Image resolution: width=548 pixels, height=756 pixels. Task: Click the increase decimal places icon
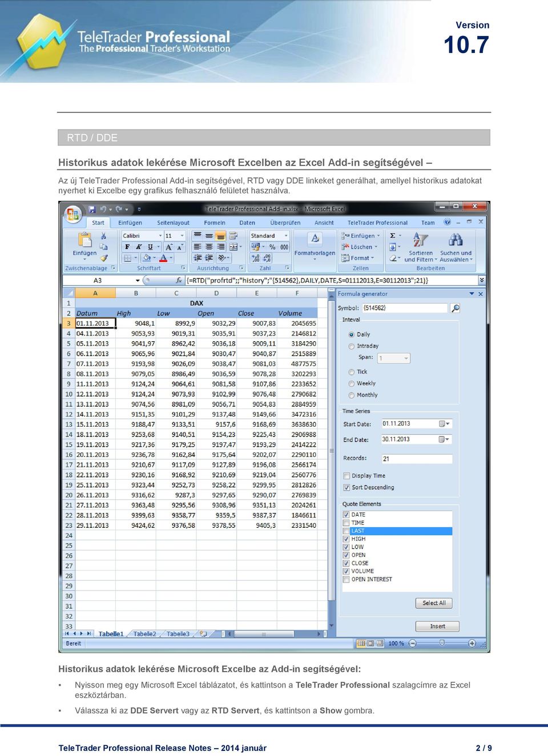[x=256, y=258]
